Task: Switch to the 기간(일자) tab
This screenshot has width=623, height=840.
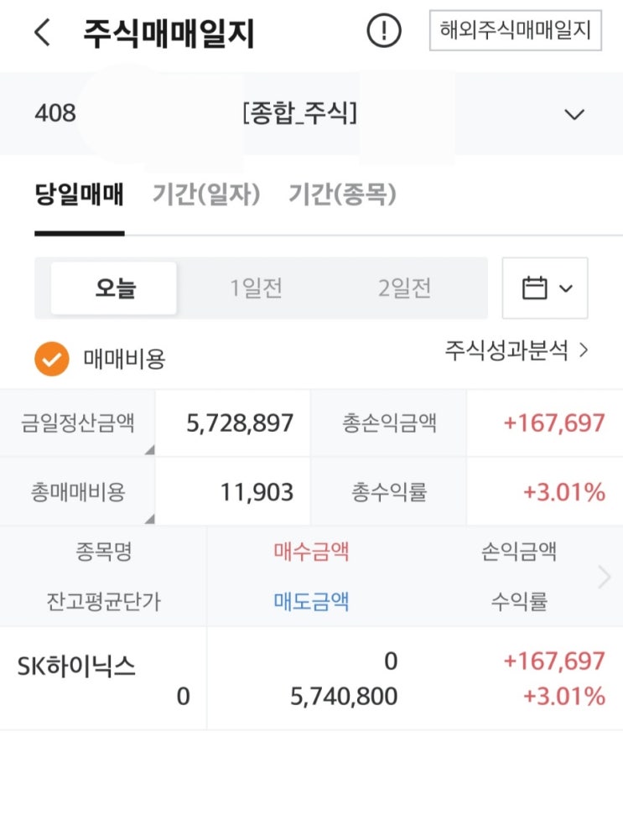Action: 206,194
